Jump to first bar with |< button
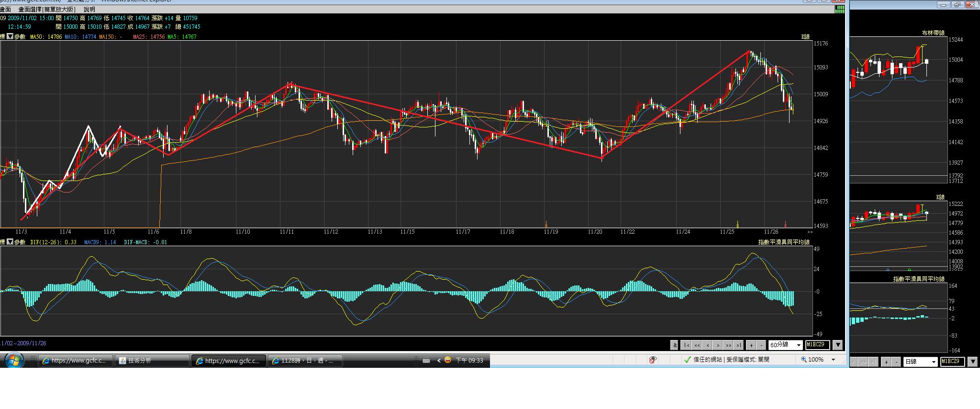The image size is (980, 409). [686, 345]
